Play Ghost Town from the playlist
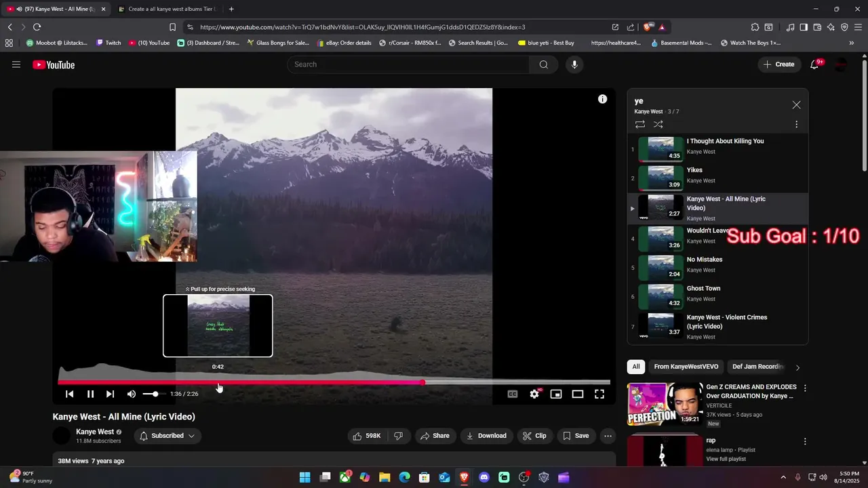The image size is (868, 488). pyautogui.click(x=717, y=296)
